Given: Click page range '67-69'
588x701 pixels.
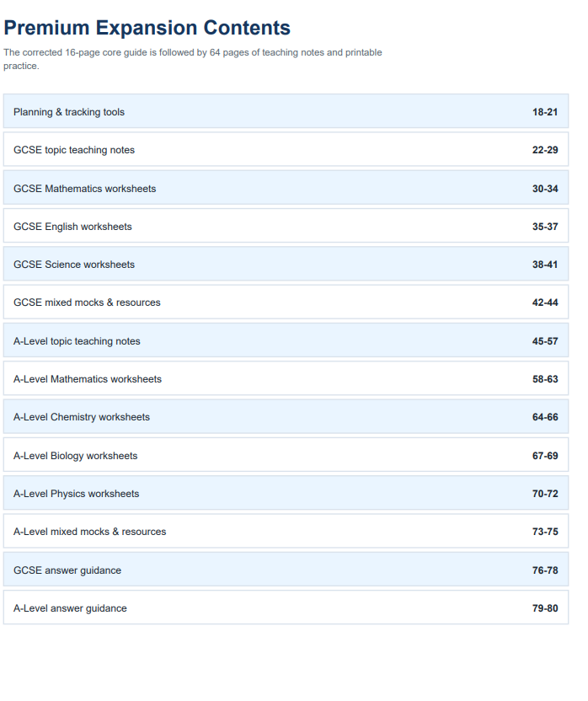Looking at the screenshot, I should (x=545, y=456).
